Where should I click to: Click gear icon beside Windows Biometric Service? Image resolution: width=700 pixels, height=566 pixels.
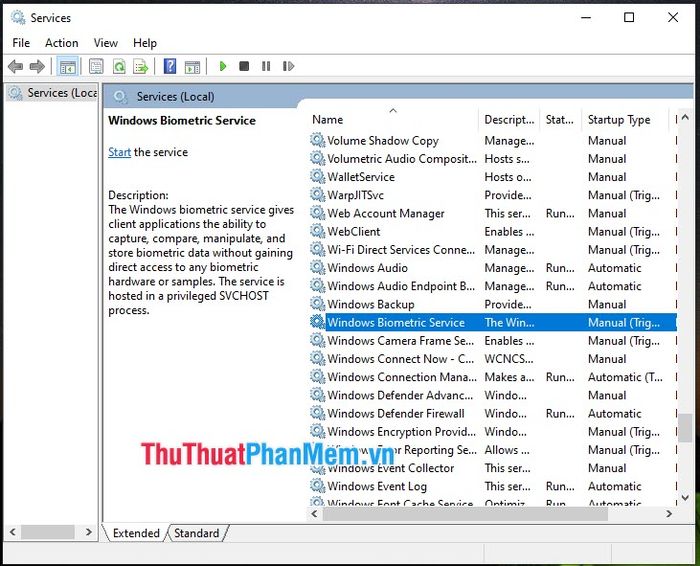[x=317, y=322]
